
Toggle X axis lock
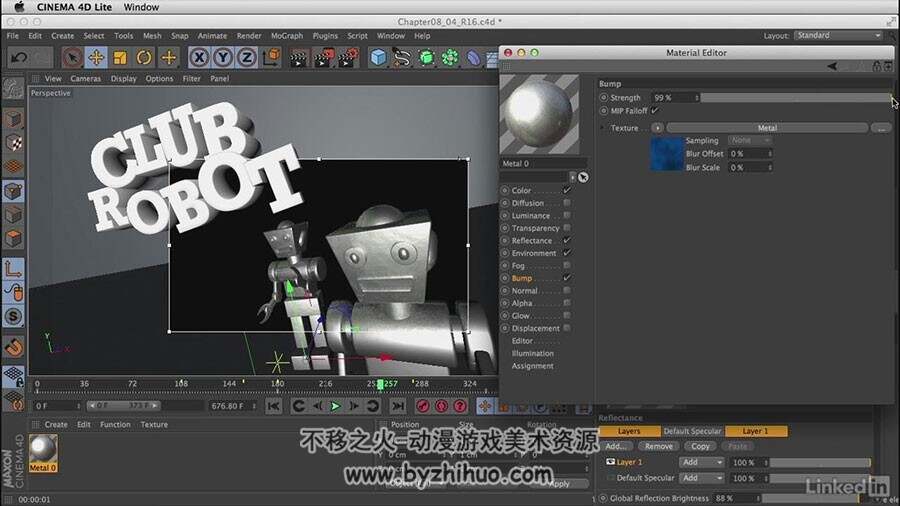click(x=199, y=57)
